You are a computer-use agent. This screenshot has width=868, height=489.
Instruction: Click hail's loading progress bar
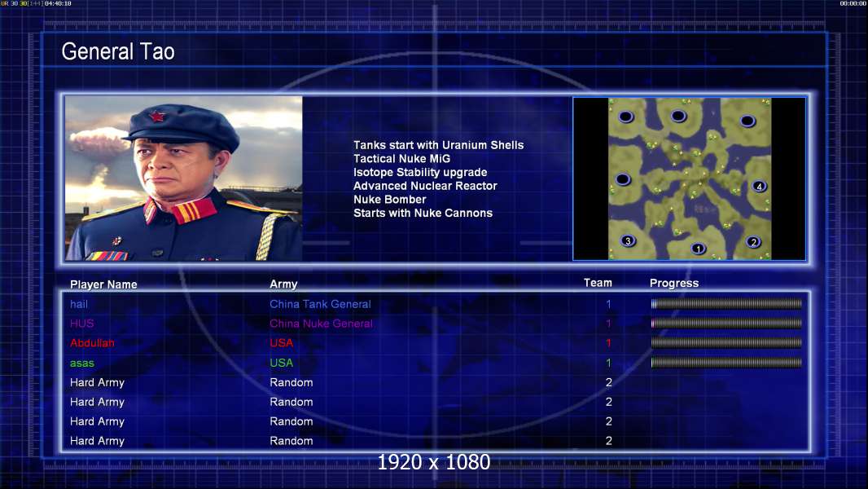click(726, 303)
